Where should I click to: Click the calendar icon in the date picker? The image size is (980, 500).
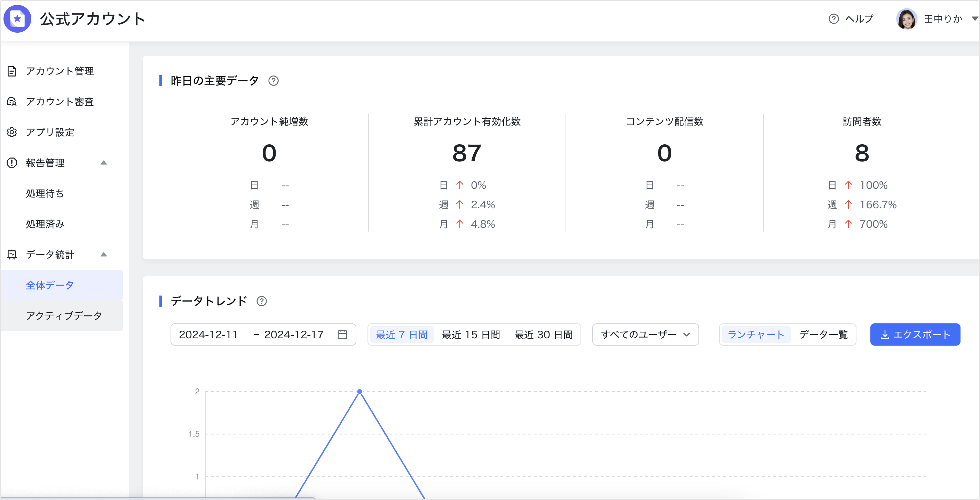342,334
